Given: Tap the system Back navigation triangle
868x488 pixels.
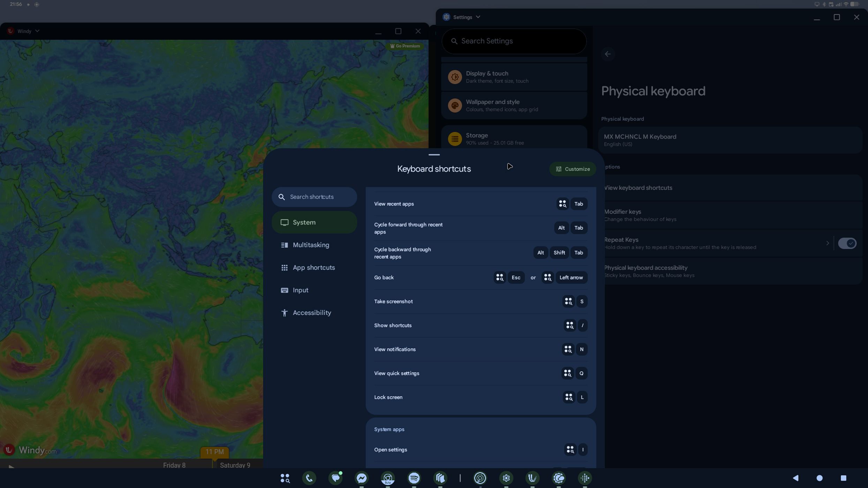Looking at the screenshot, I should (795, 478).
